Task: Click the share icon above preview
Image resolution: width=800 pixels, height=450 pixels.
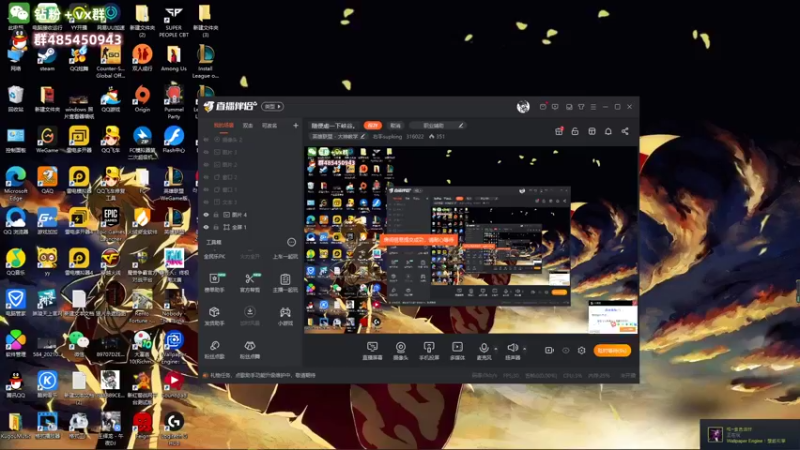Action: tap(625, 131)
